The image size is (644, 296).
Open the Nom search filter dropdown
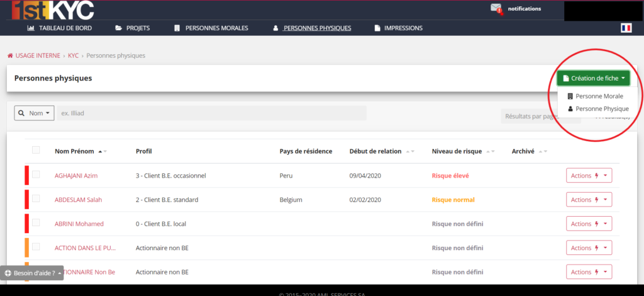tap(35, 113)
